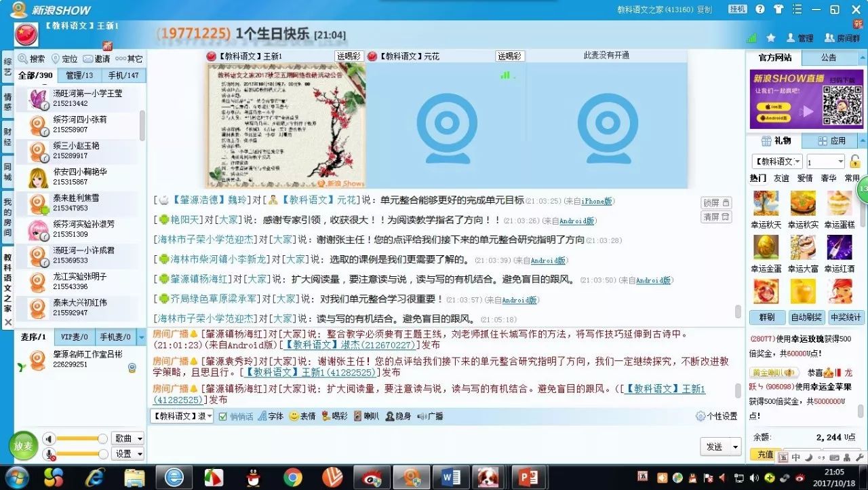Open the 发送 send button dropdown arrow
The image size is (868, 490).
point(735,446)
